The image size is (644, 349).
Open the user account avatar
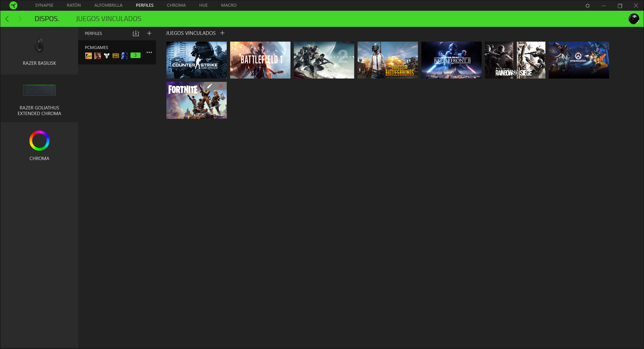pyautogui.click(x=634, y=19)
